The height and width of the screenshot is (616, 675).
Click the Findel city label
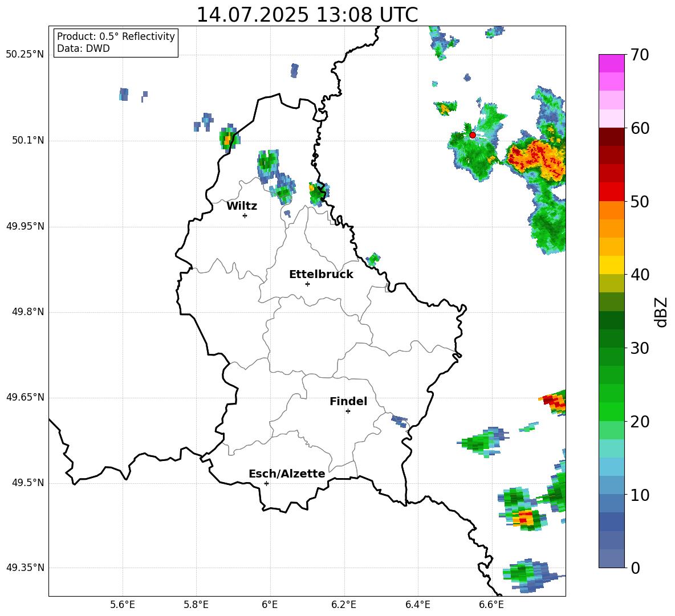pyautogui.click(x=348, y=401)
